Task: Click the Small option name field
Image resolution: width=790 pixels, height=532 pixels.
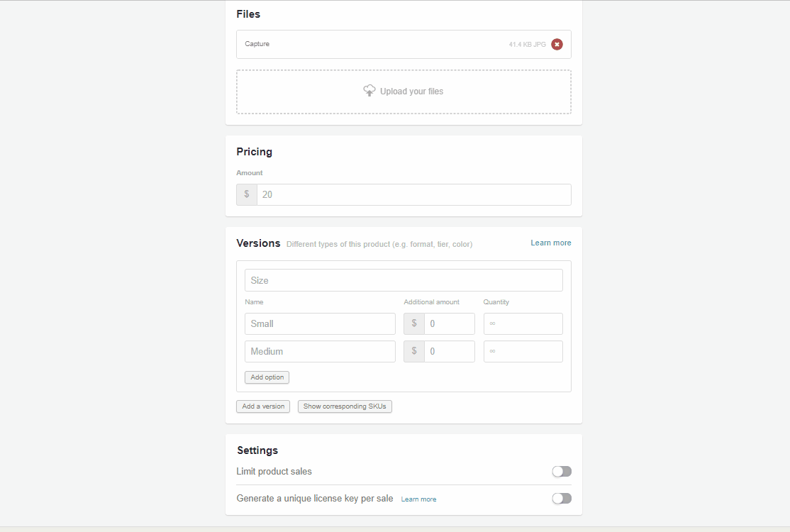Action: pos(320,323)
